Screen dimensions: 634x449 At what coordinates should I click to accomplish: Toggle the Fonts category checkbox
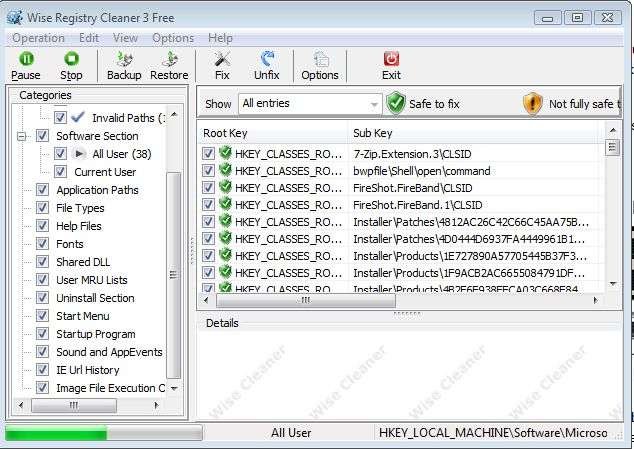pos(42,244)
